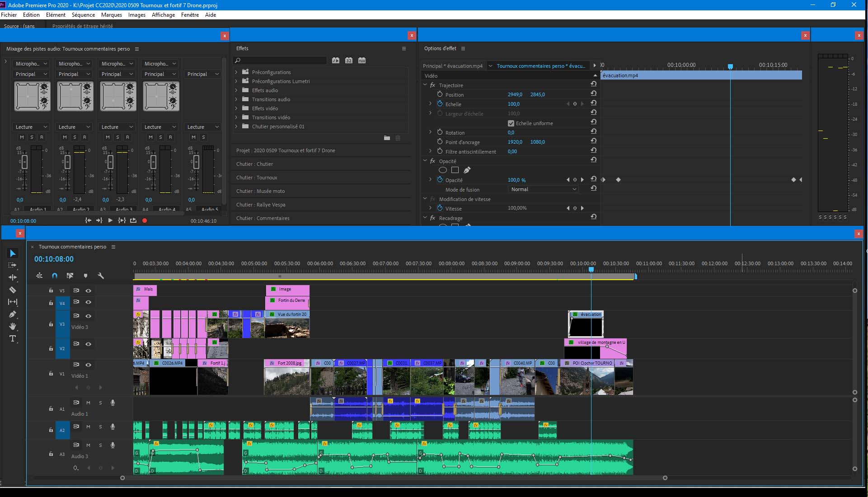Select the free draw bezier mask pen
The width and height of the screenshot is (868, 497).
coord(467,170)
